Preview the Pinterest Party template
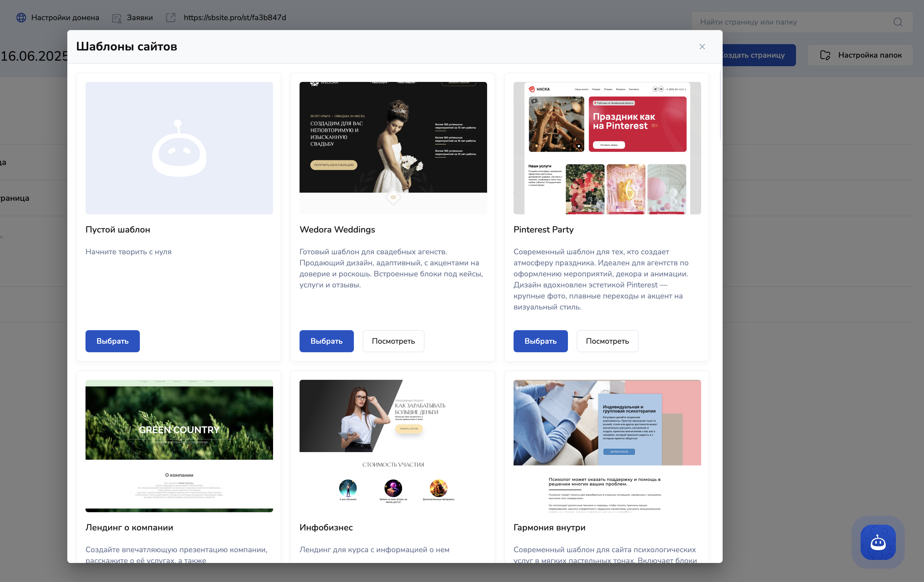This screenshot has height=582, width=924. (x=607, y=341)
